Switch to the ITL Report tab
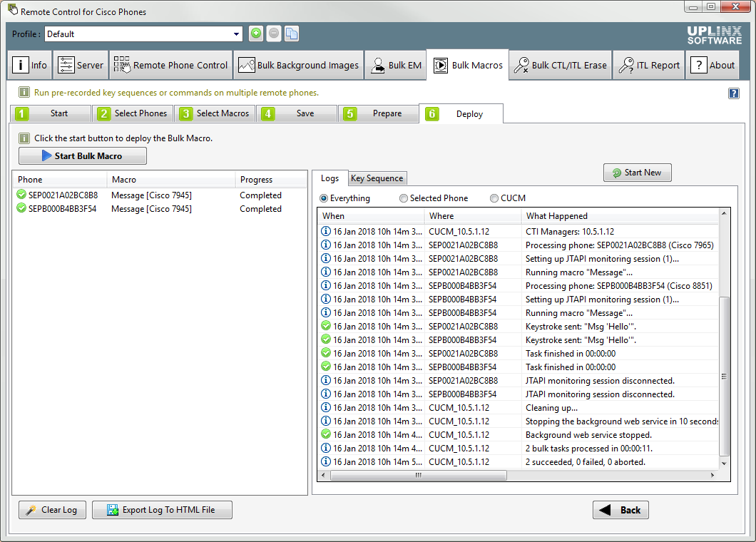 click(x=649, y=65)
